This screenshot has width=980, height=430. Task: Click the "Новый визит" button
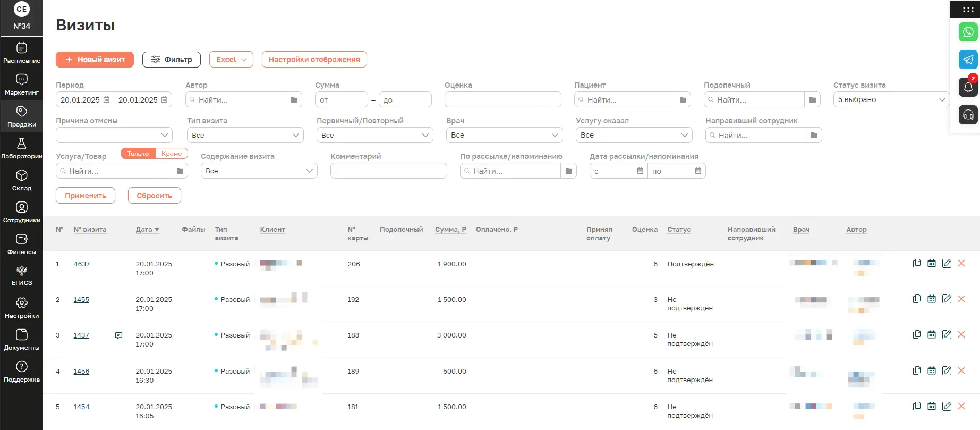pyautogui.click(x=95, y=60)
